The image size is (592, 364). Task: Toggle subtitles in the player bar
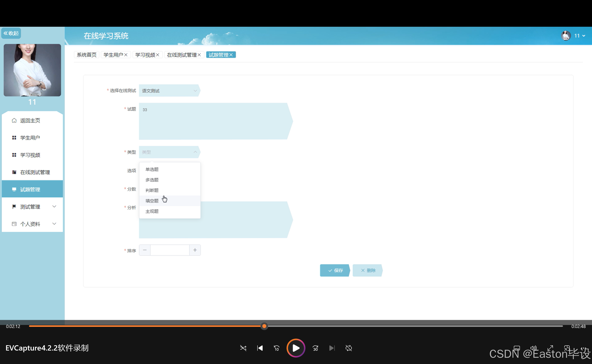point(517,348)
